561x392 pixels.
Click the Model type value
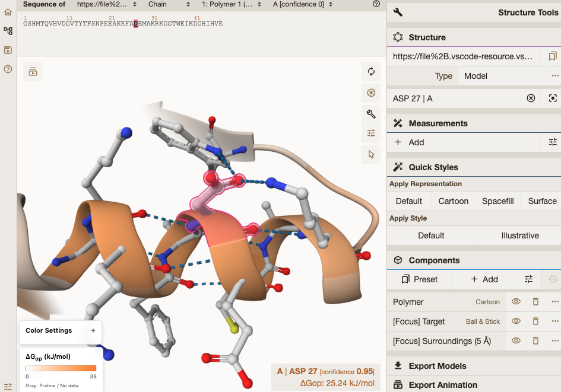coord(502,76)
